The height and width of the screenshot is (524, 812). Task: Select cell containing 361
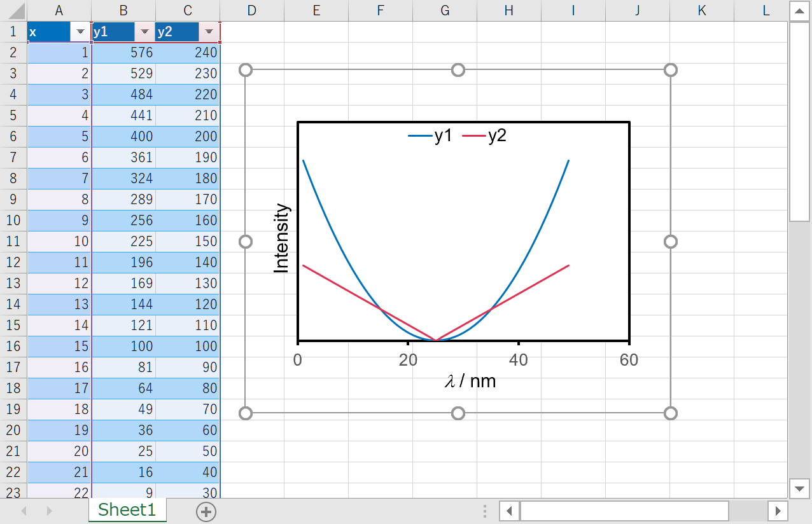pos(123,158)
